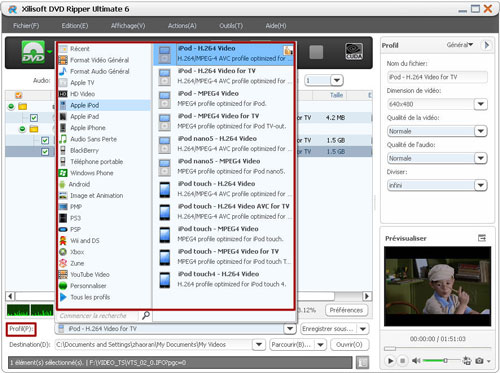The width and height of the screenshot is (500, 373).
Task: Click the Zune category icon
Action: 63,263
